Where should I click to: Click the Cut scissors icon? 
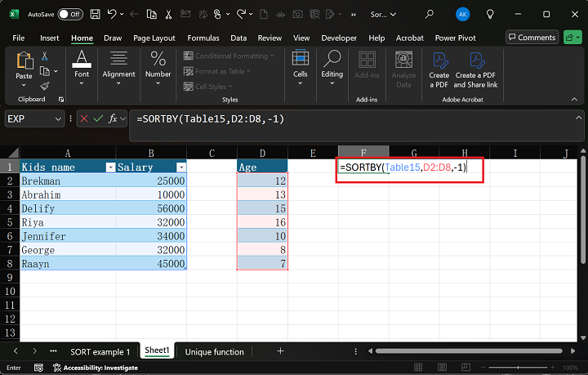tap(45, 56)
